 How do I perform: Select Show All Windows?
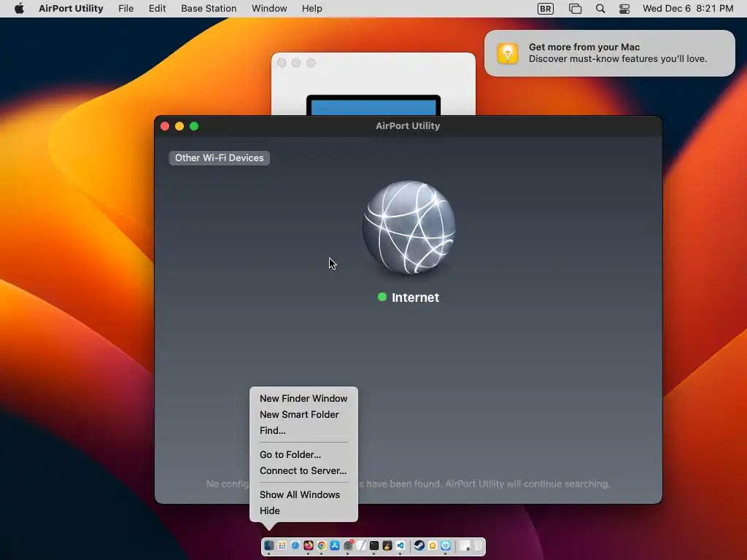coord(303,494)
